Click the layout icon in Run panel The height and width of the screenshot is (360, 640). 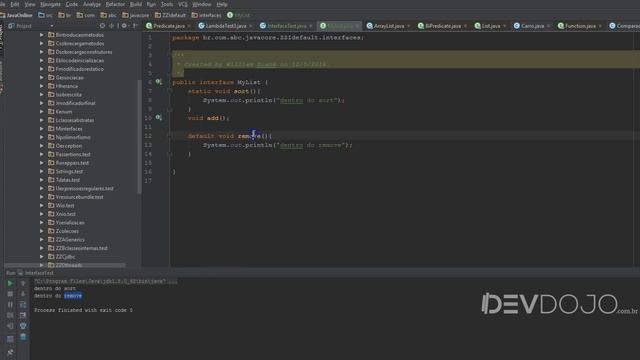10,339
